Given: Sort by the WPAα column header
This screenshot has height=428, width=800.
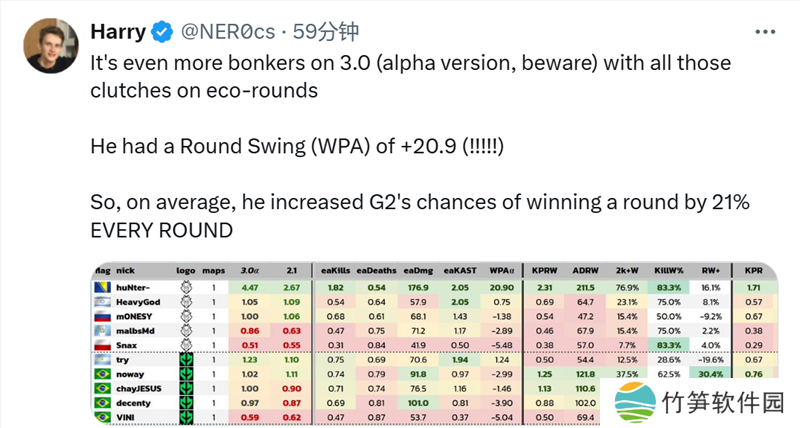Looking at the screenshot, I should (502, 271).
